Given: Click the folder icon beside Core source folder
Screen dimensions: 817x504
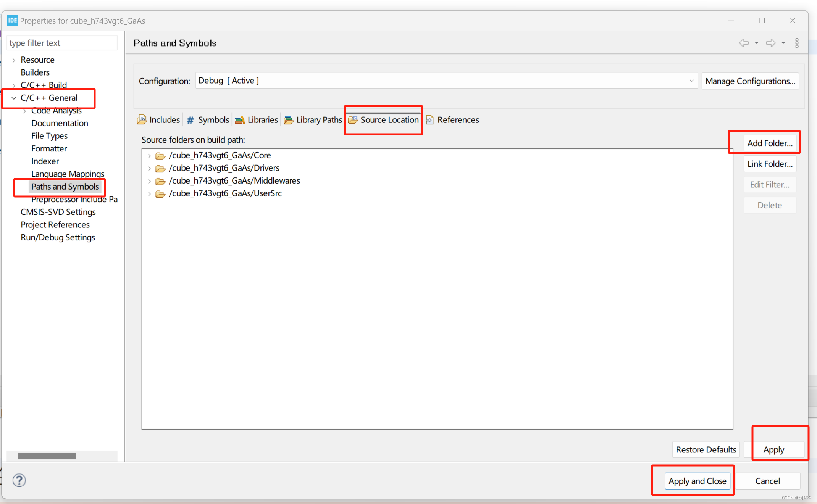Looking at the screenshot, I should 160,155.
